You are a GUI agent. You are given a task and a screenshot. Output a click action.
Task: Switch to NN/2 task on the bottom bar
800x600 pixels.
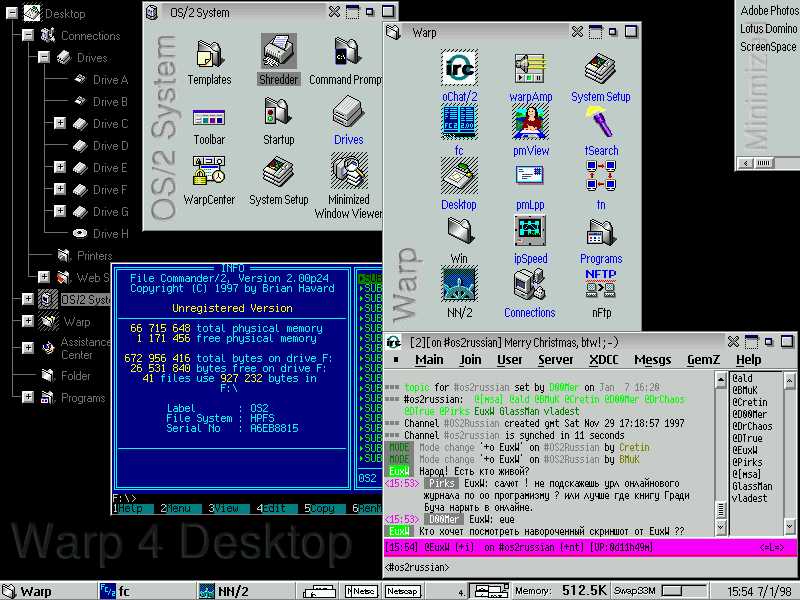pos(224,591)
